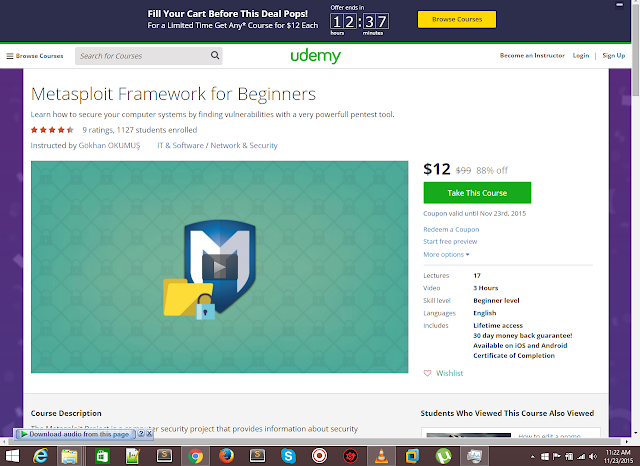The image size is (640, 466).
Task: Click '9 ratings, 1127 students enrolled' text
Action: point(140,130)
